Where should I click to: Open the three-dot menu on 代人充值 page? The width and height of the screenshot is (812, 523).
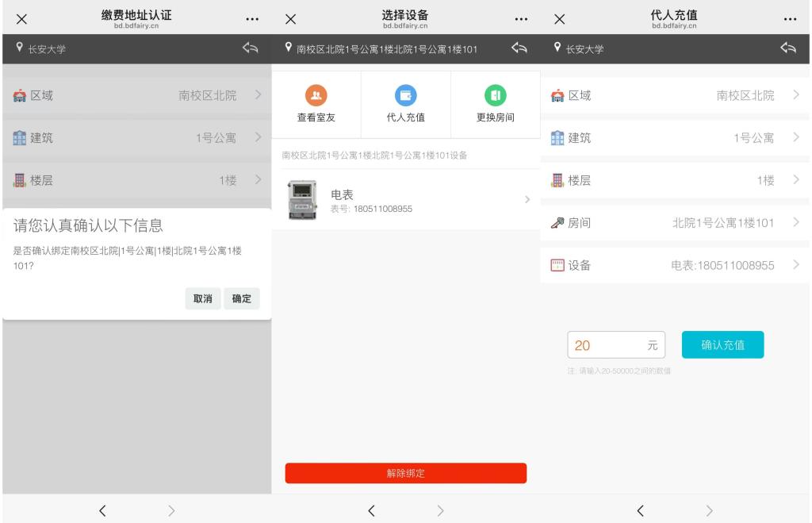tap(789, 19)
